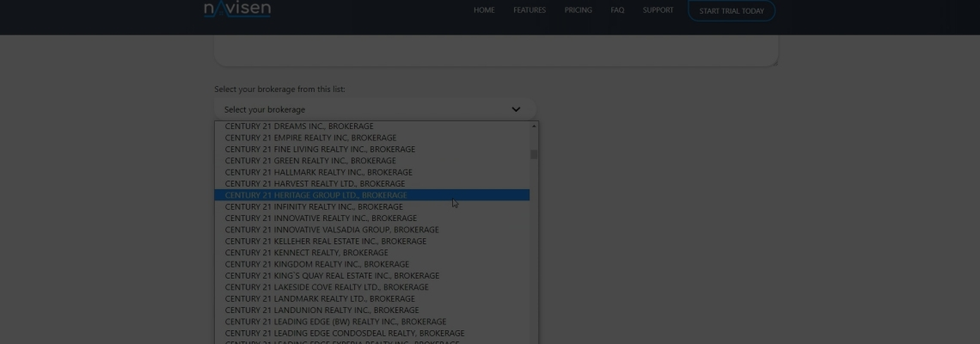Screen dimensions: 980x344
Task: Click the brokerage dropdown chevron arrow
Action: 516,109
